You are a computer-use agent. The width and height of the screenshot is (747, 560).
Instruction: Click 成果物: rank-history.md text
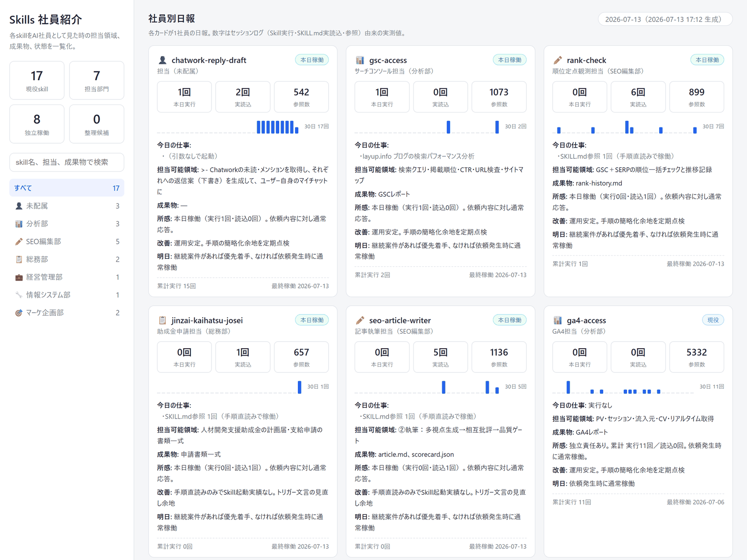pyautogui.click(x=587, y=183)
